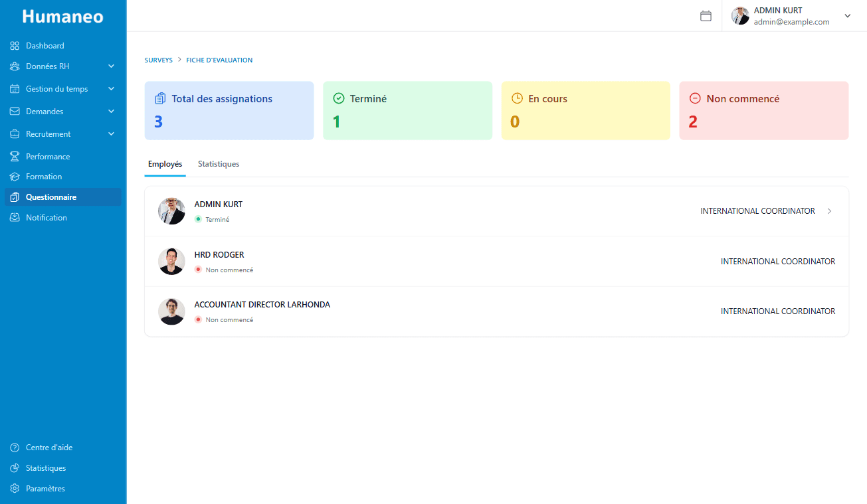The height and width of the screenshot is (504, 867).
Task: Click the SURVEYS breadcrumb link
Action: click(158, 60)
